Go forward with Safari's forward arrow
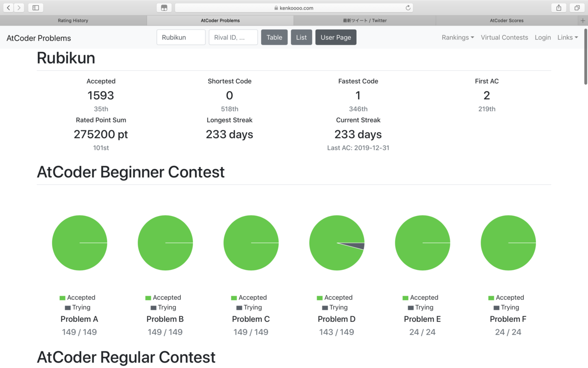 tap(19, 8)
